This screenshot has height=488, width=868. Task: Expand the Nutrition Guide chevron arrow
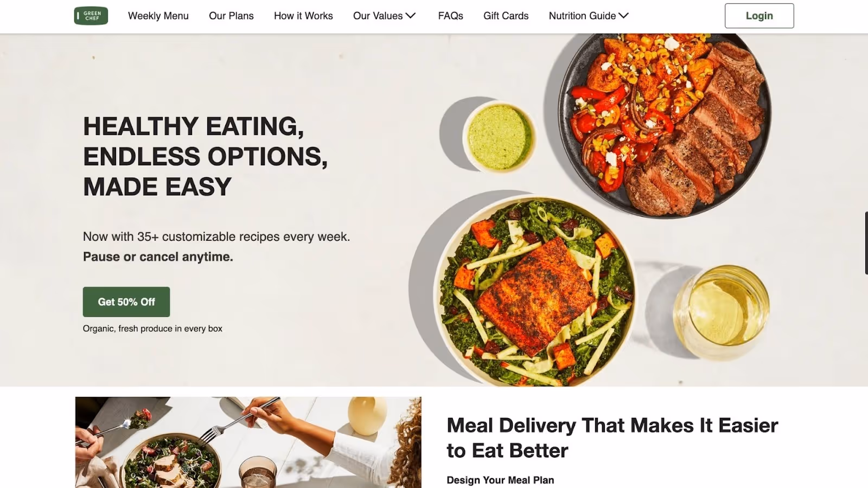pos(623,16)
